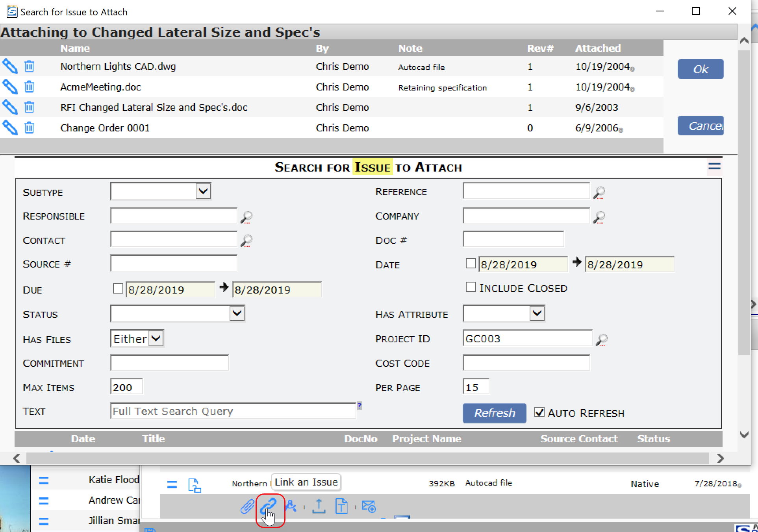Show full text search help icon
The width and height of the screenshot is (758, 532).
pos(360,406)
